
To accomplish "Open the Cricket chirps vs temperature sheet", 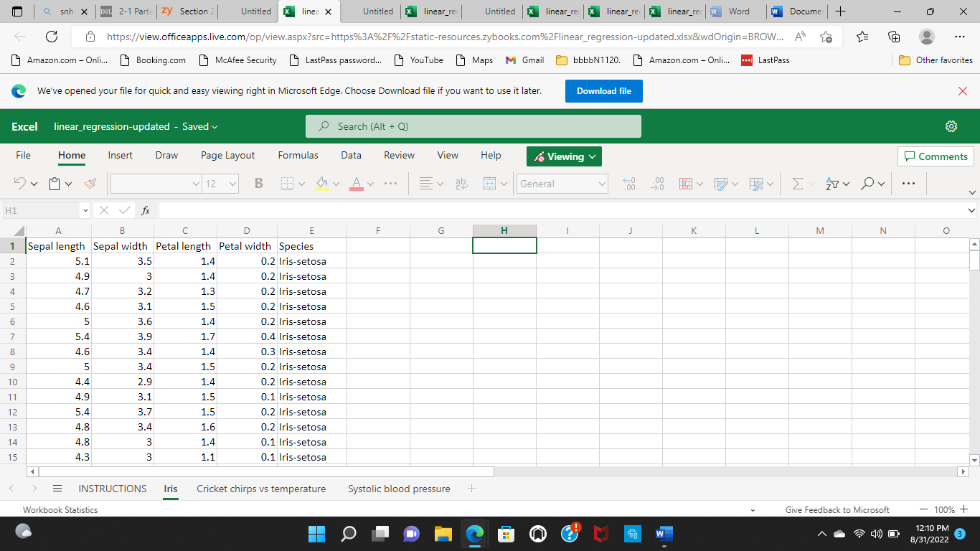I will (261, 489).
